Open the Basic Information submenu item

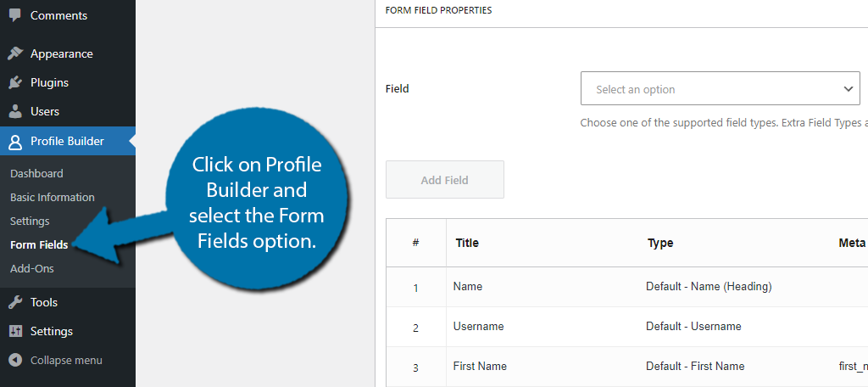(x=52, y=198)
